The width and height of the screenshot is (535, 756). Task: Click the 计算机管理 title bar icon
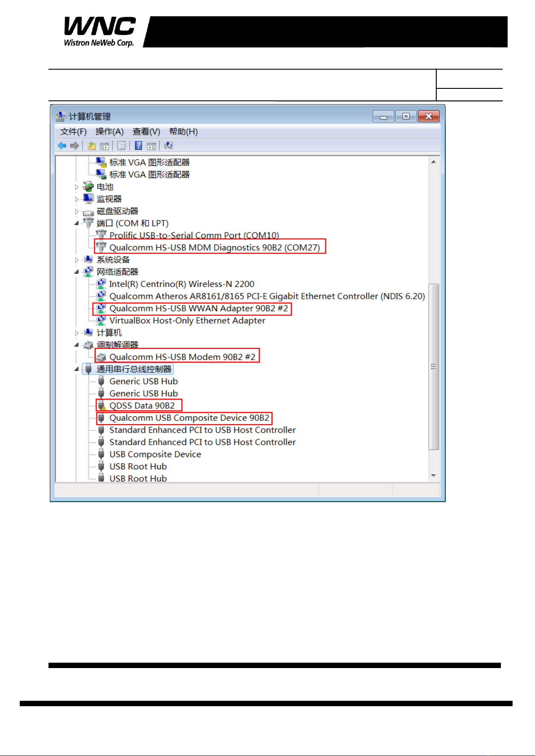click(x=61, y=117)
